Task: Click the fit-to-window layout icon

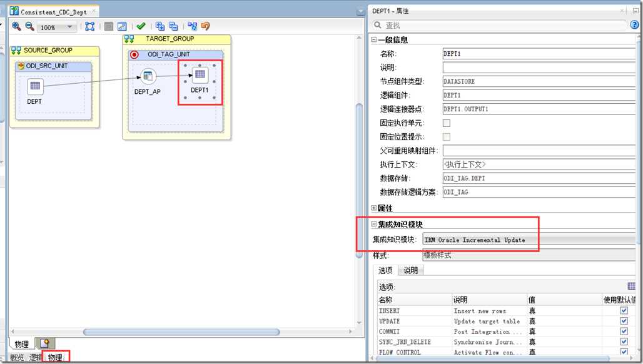Action: 90,27
